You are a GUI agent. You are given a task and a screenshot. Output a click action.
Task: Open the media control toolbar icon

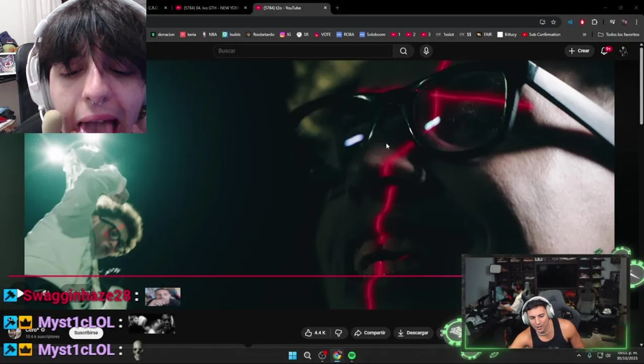tap(612, 22)
